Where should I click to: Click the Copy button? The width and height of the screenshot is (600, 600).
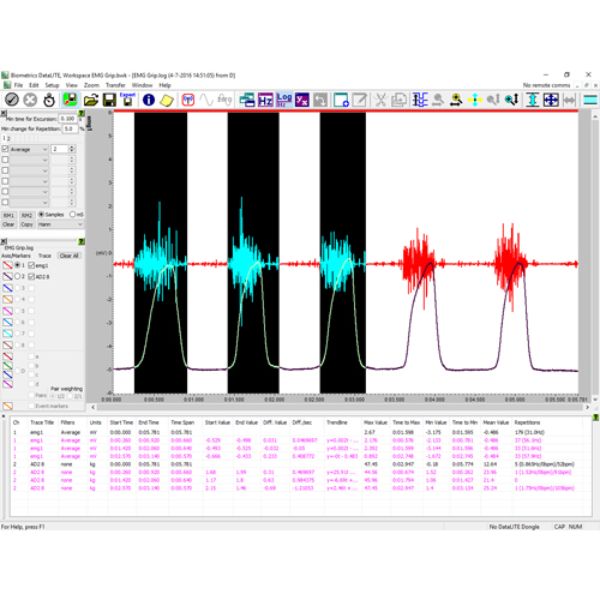(26, 224)
